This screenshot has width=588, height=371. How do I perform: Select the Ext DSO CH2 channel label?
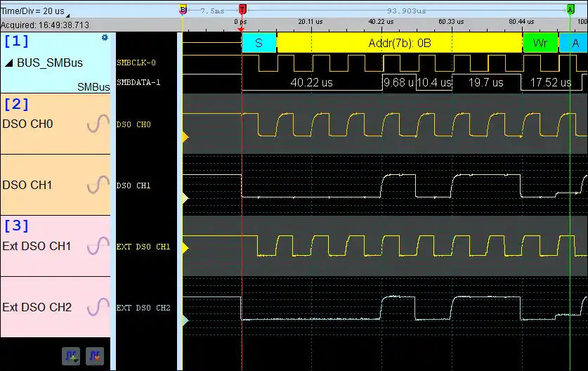coord(37,307)
